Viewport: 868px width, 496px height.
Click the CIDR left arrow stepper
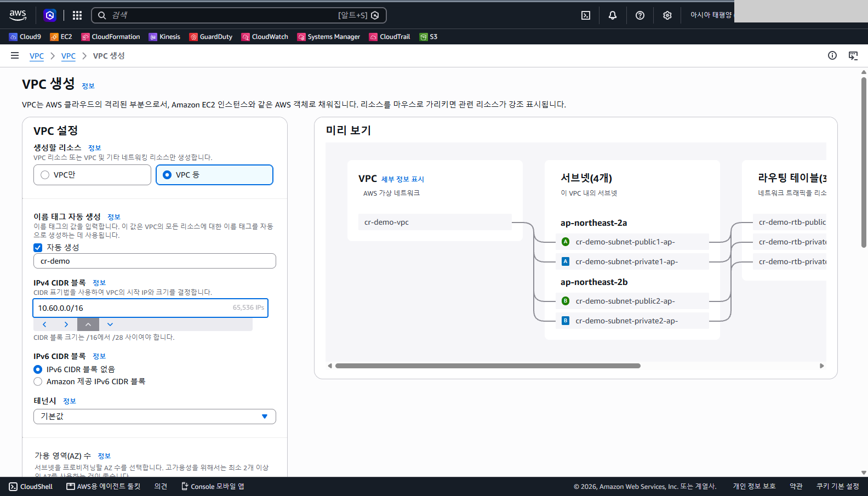[44, 324]
